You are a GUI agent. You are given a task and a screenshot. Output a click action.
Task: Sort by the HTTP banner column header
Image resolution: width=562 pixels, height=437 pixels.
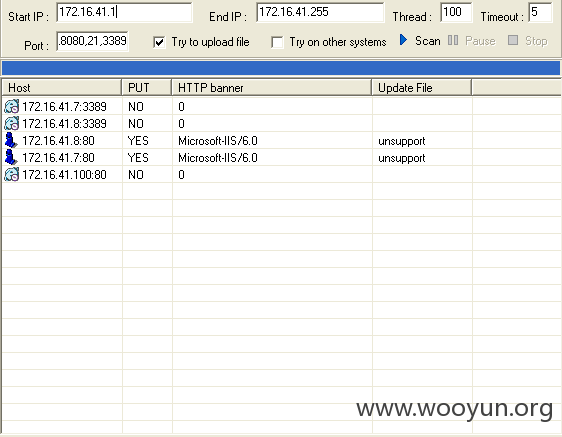click(272, 88)
